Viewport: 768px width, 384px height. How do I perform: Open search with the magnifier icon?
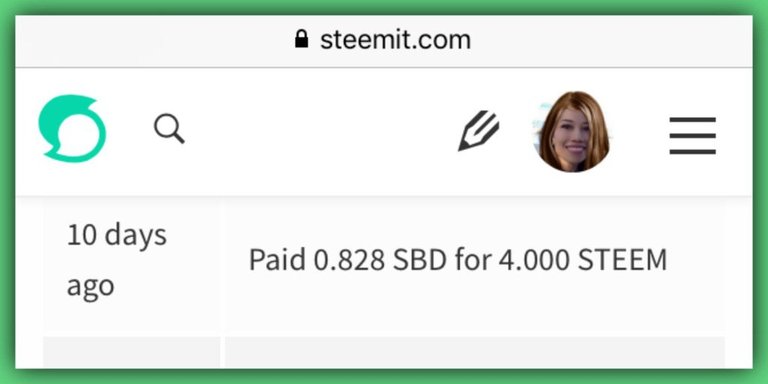pyautogui.click(x=169, y=129)
